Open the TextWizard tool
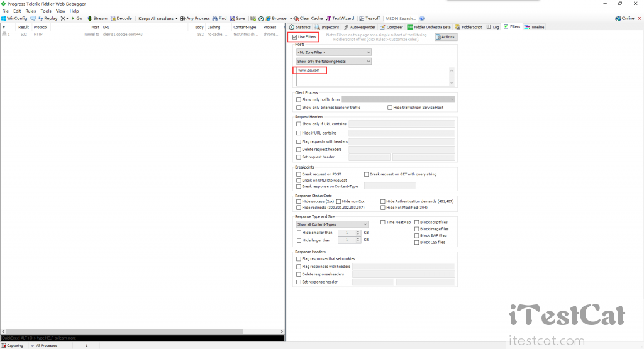This screenshot has height=349, width=644. [340, 18]
